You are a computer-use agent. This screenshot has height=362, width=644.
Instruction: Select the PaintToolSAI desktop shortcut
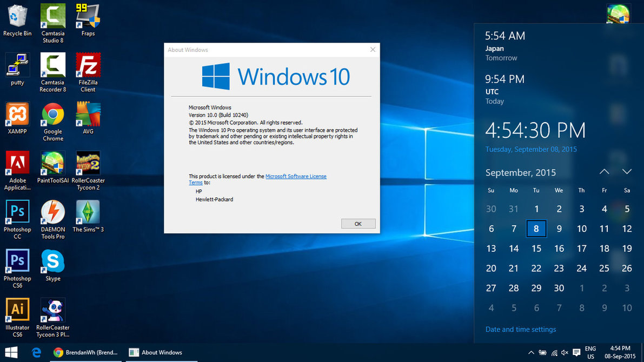coord(52,167)
